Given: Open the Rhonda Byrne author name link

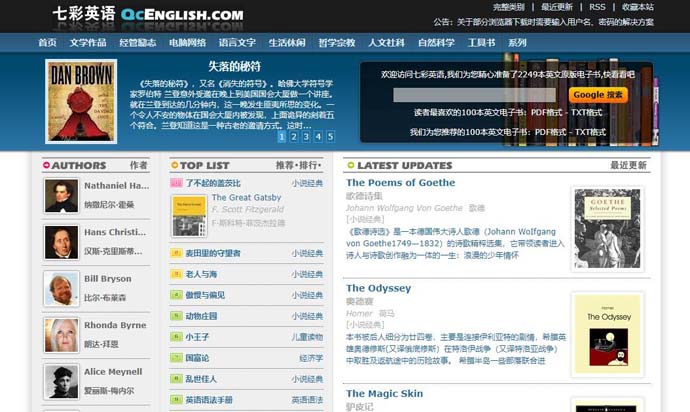Looking at the screenshot, I should [115, 325].
